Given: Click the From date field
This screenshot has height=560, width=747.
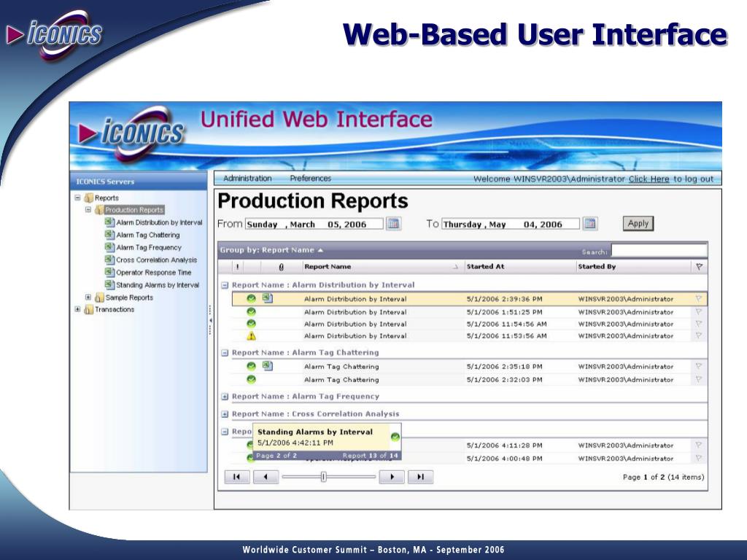Looking at the screenshot, I should [314, 224].
